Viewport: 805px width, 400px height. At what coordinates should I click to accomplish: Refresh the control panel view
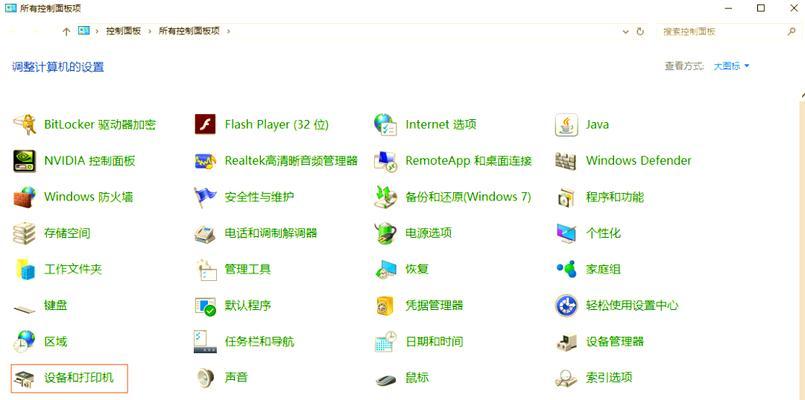coord(640,31)
